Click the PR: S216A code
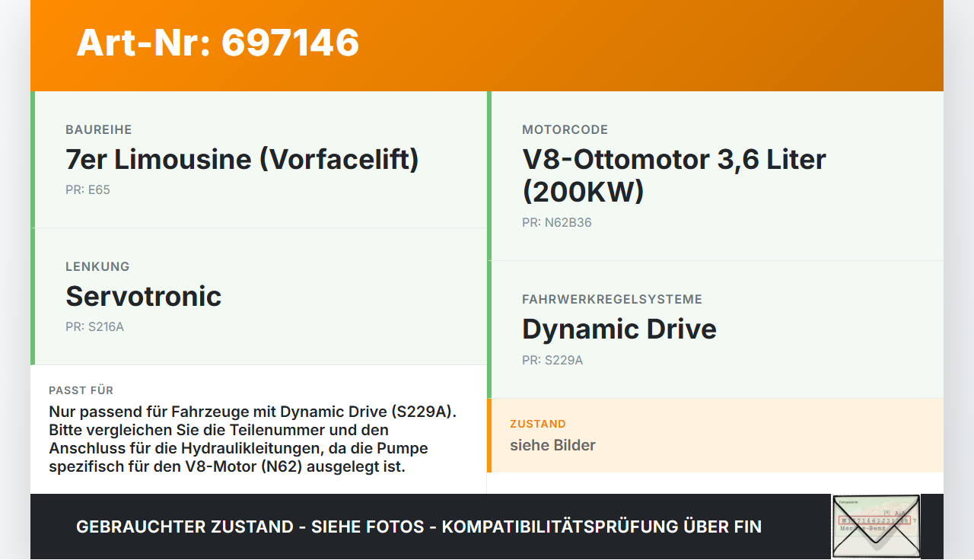 point(94,326)
